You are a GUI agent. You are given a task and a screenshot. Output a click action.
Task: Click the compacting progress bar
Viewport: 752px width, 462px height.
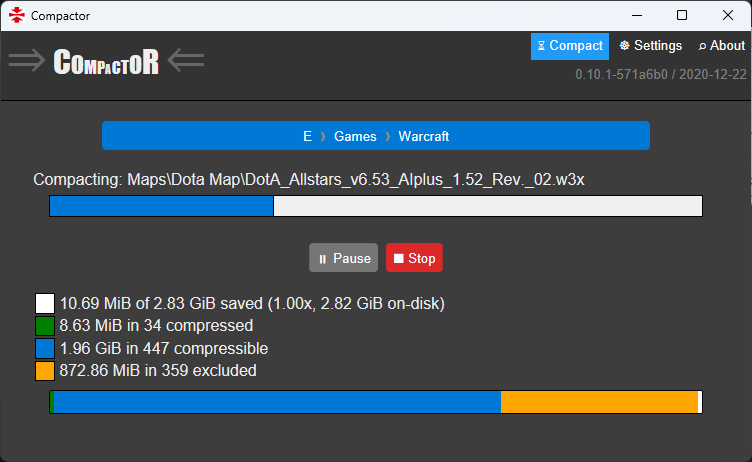[x=376, y=206]
